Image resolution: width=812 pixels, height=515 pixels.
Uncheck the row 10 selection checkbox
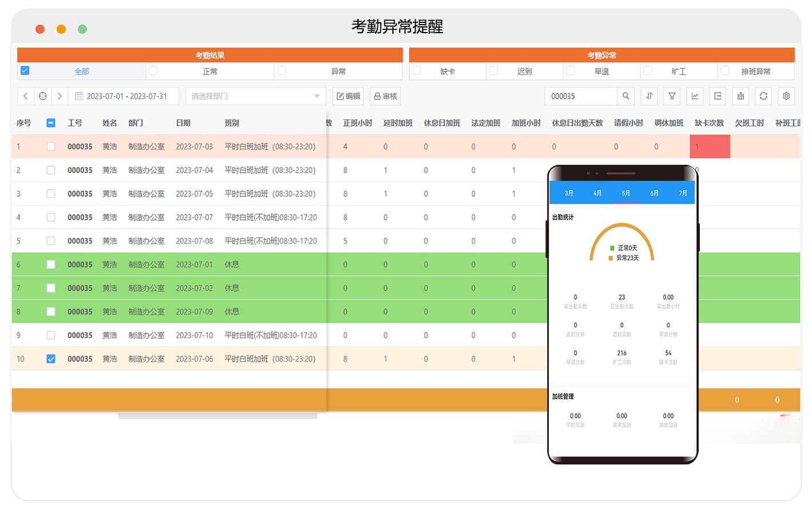click(51, 359)
